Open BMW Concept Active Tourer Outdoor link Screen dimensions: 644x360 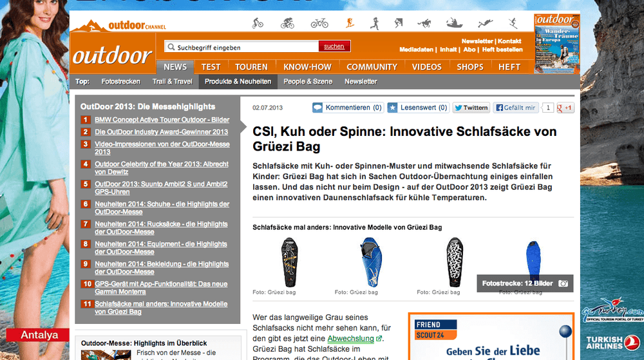click(162, 120)
